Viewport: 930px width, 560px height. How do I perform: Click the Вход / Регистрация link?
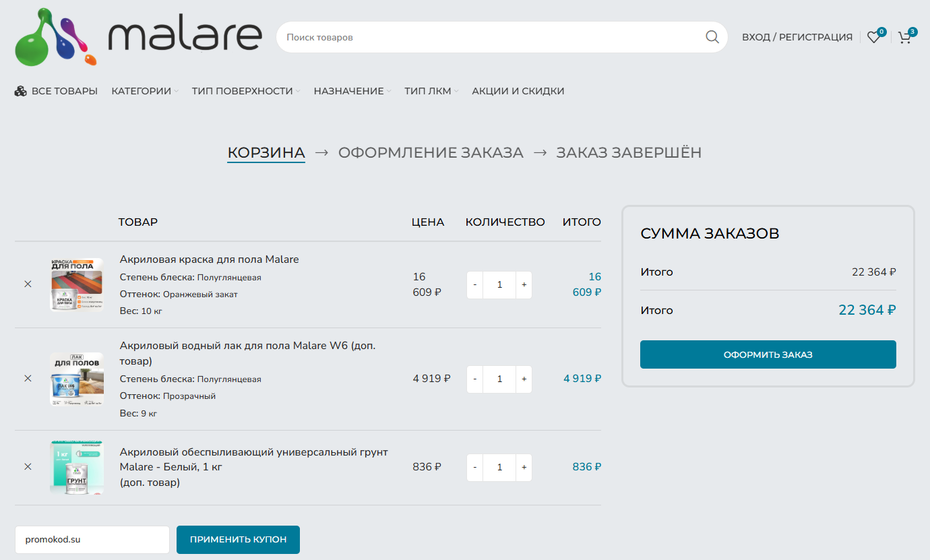click(797, 37)
